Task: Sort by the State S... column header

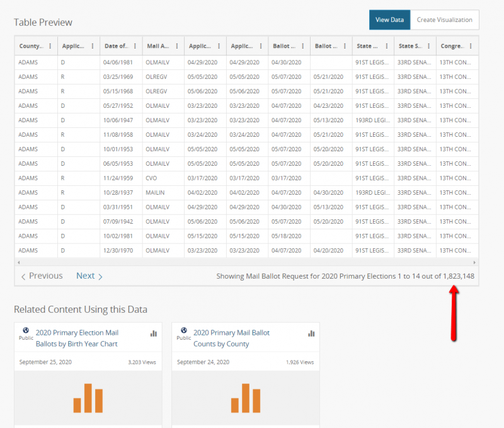Action: [x=410, y=46]
